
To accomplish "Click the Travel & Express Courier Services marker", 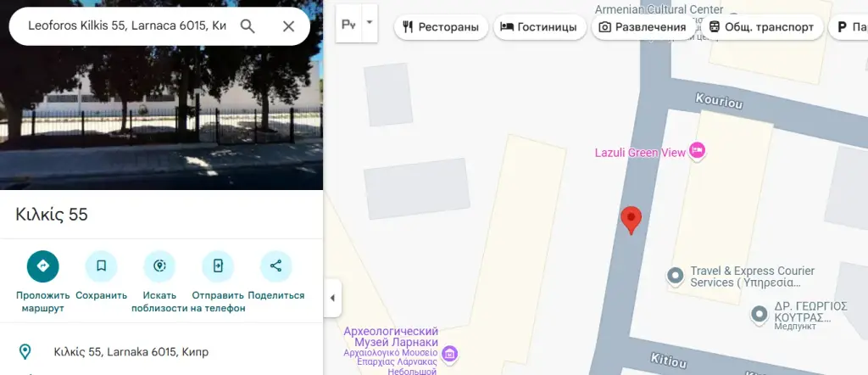I will click(x=675, y=275).
